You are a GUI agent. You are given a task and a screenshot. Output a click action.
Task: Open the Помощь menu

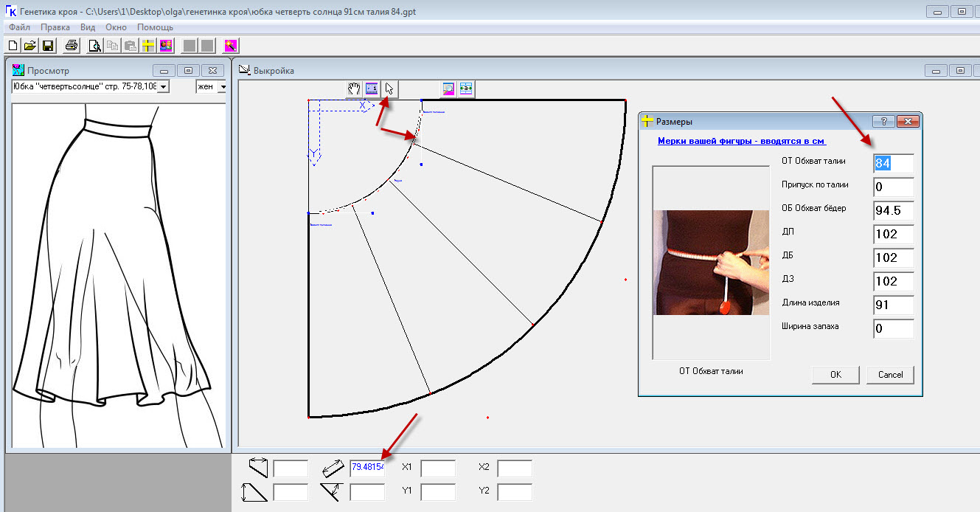coord(155,27)
